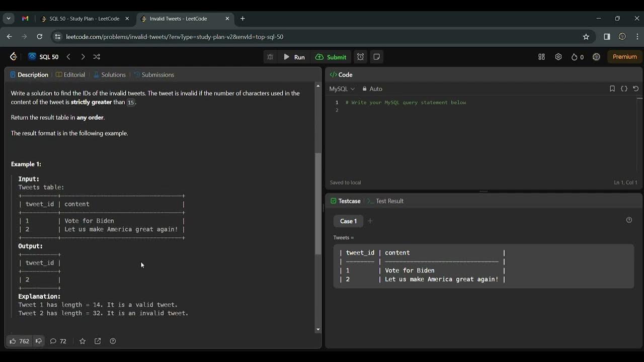The width and height of the screenshot is (644, 362).
Task: Open testcase help question icon
Action: [x=629, y=220]
